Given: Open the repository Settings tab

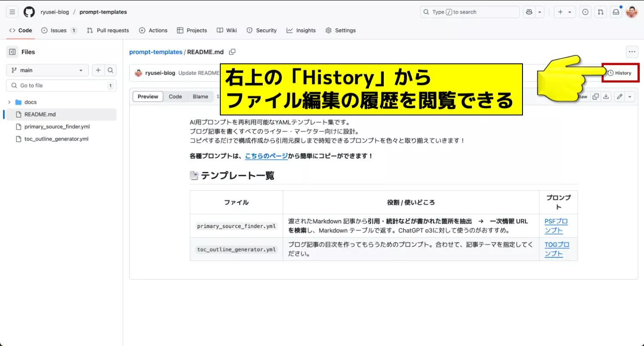Looking at the screenshot, I should click(x=340, y=30).
